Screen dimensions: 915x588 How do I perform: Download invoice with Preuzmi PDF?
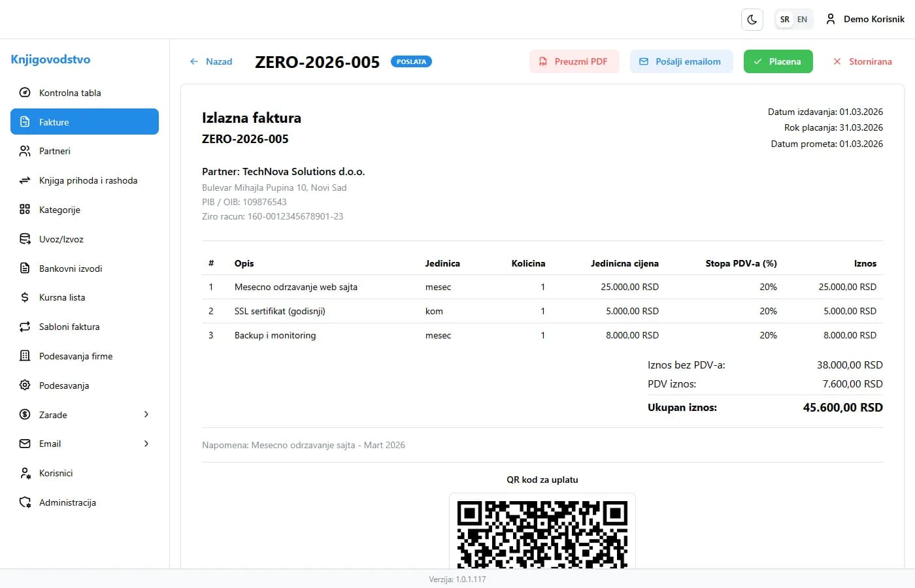point(574,61)
